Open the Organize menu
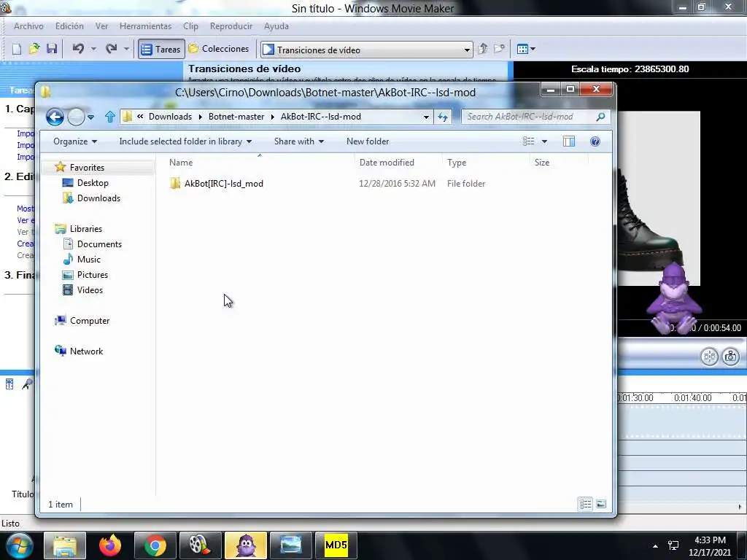The image size is (747, 560). [75, 141]
